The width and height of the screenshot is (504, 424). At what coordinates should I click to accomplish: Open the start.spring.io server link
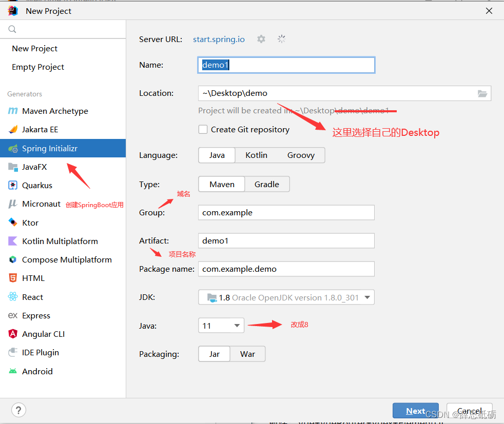pyautogui.click(x=219, y=39)
